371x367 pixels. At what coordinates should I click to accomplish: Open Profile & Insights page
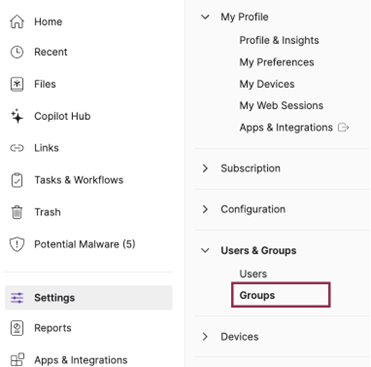[279, 40]
